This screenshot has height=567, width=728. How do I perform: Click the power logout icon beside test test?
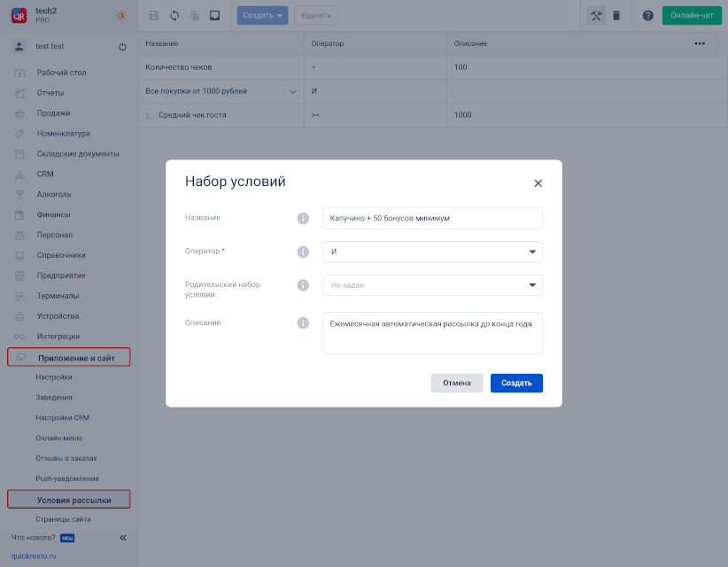[x=122, y=46]
